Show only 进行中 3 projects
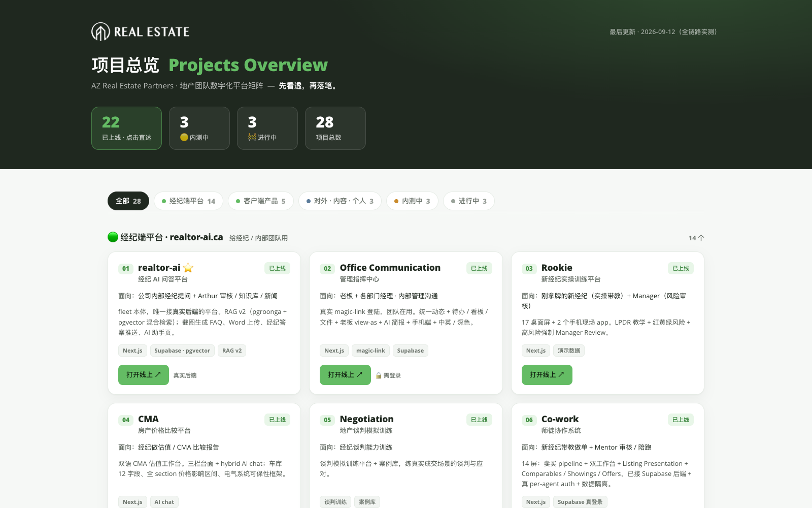Image resolution: width=812 pixels, height=508 pixels. pos(469,201)
